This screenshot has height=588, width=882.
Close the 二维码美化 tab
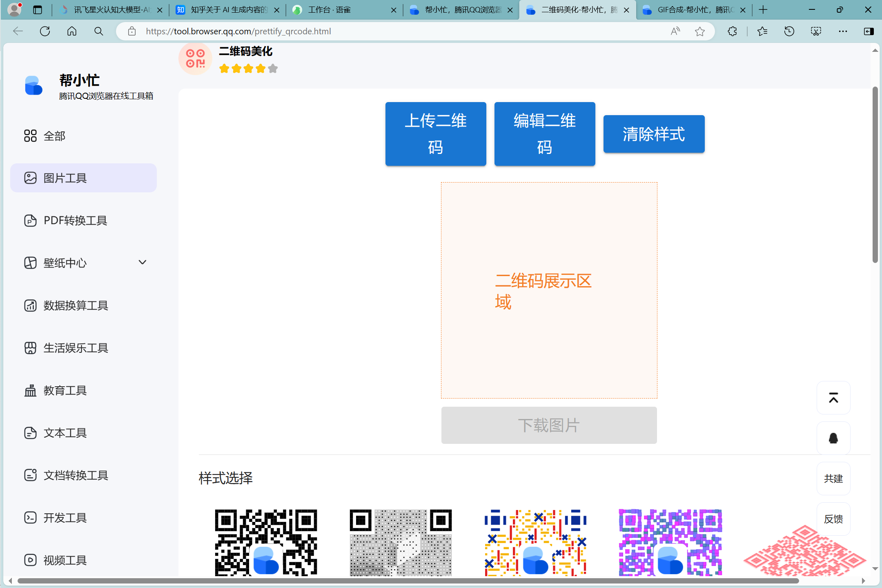(626, 10)
